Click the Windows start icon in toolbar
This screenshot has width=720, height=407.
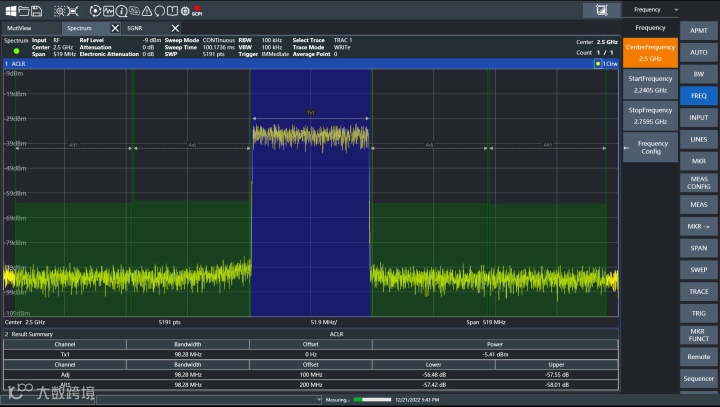coord(9,10)
